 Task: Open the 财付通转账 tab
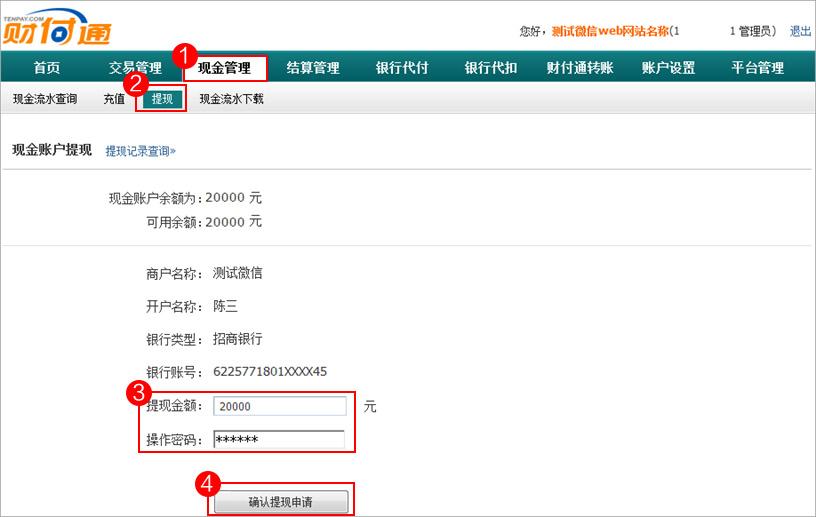click(x=580, y=68)
